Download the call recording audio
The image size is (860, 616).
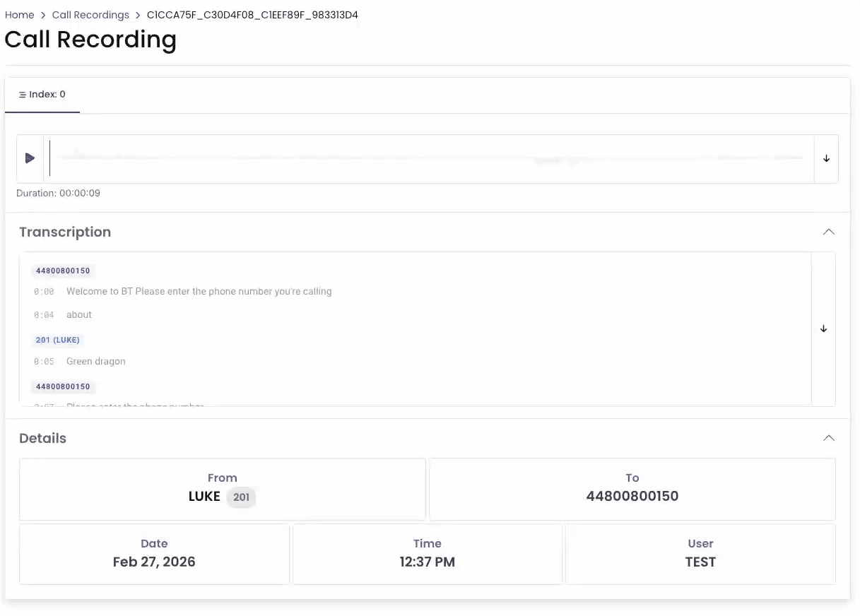825,158
